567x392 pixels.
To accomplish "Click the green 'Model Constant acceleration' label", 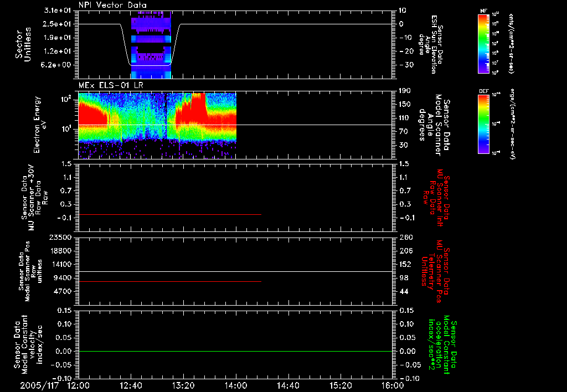I will tap(442, 345).
